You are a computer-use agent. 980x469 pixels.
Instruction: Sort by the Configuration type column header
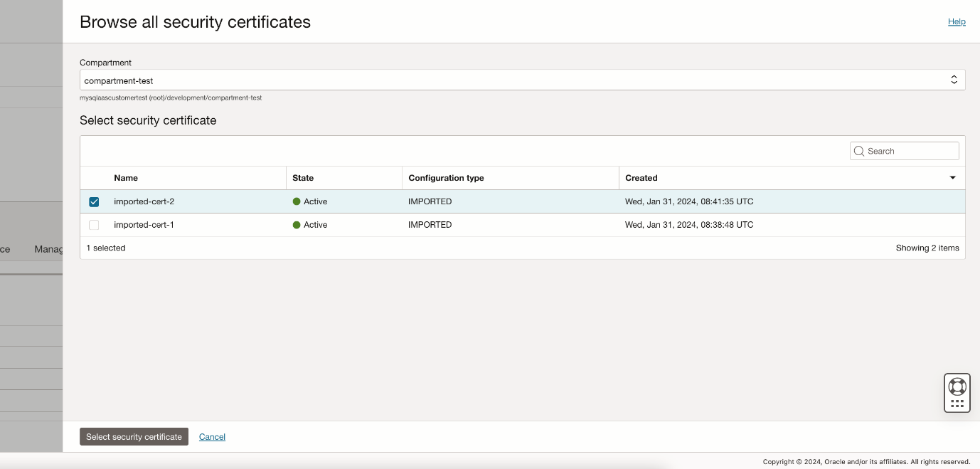(447, 178)
